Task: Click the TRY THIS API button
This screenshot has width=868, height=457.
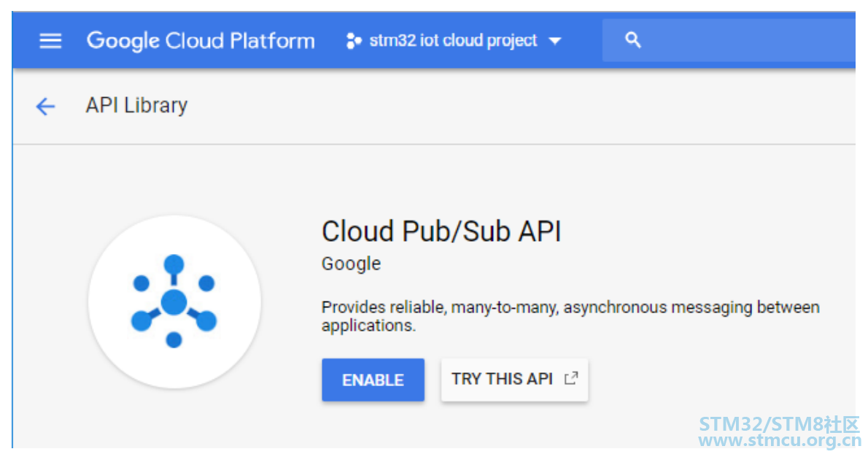Action: (514, 380)
